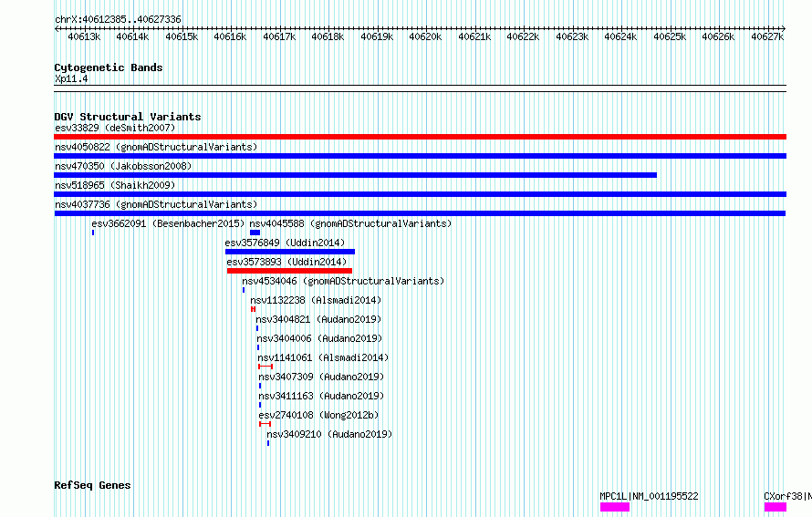Click the nsv3407309 Audano2019 blue marker
The image size is (812, 517).
click(x=260, y=386)
